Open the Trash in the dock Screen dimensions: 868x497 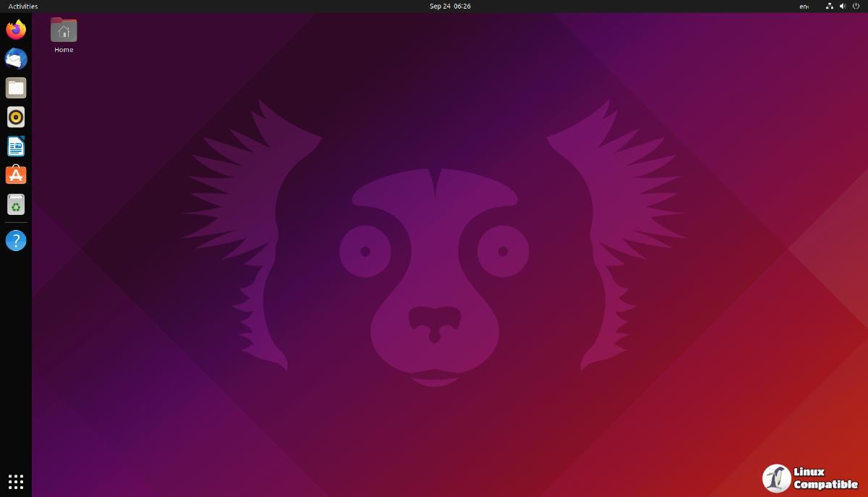(16, 205)
